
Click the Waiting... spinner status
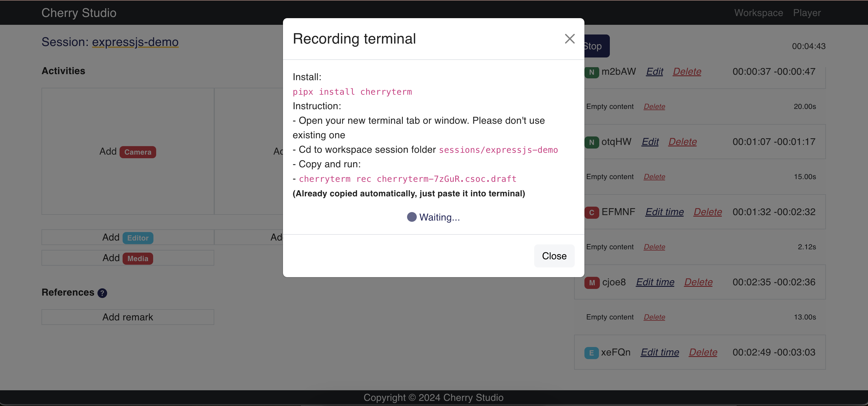click(433, 217)
